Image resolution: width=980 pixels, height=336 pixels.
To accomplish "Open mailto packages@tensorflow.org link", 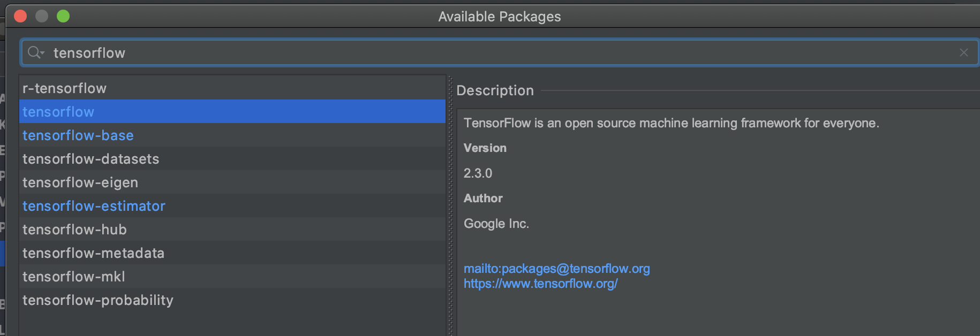I will [556, 269].
